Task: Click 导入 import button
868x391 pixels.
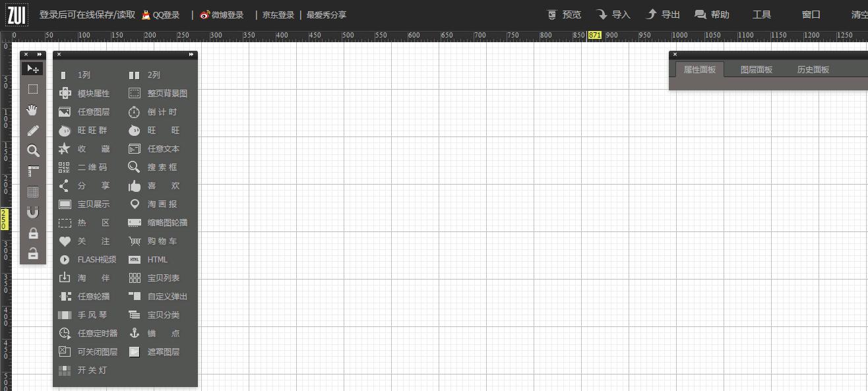Action: 613,15
